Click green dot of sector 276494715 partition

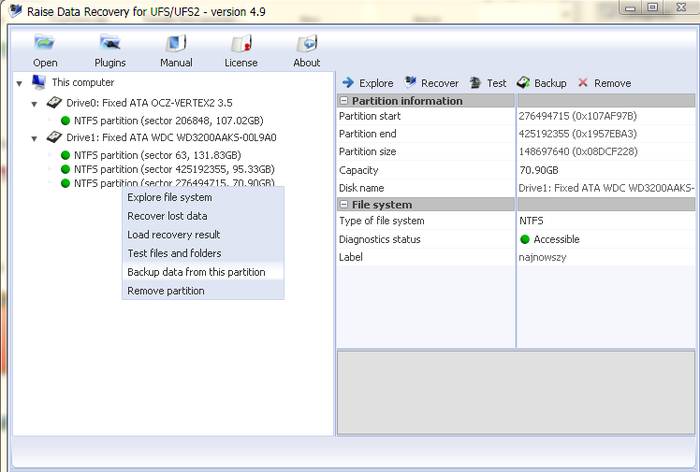pos(66,183)
